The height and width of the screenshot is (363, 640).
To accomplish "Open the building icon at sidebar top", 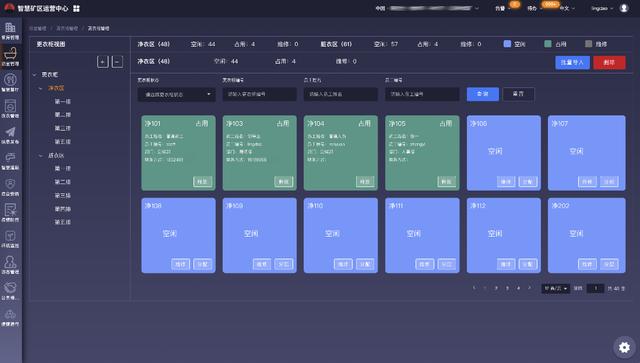I will (x=10, y=28).
